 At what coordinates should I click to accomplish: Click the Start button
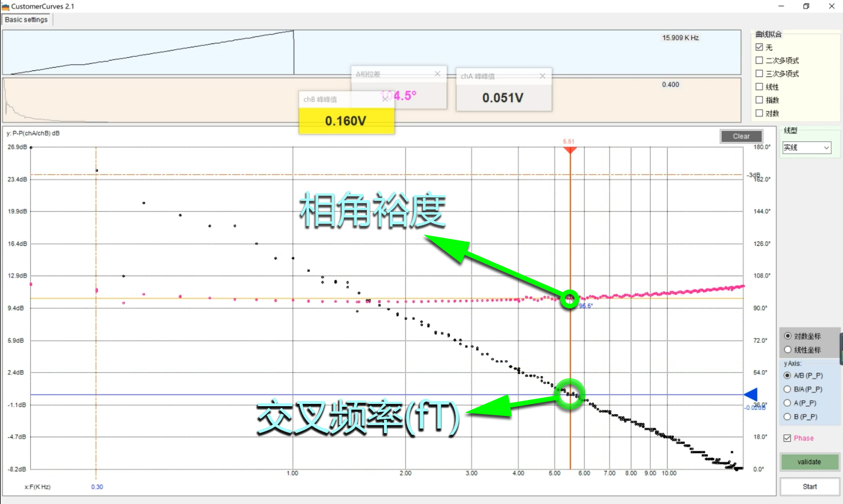[x=810, y=487]
